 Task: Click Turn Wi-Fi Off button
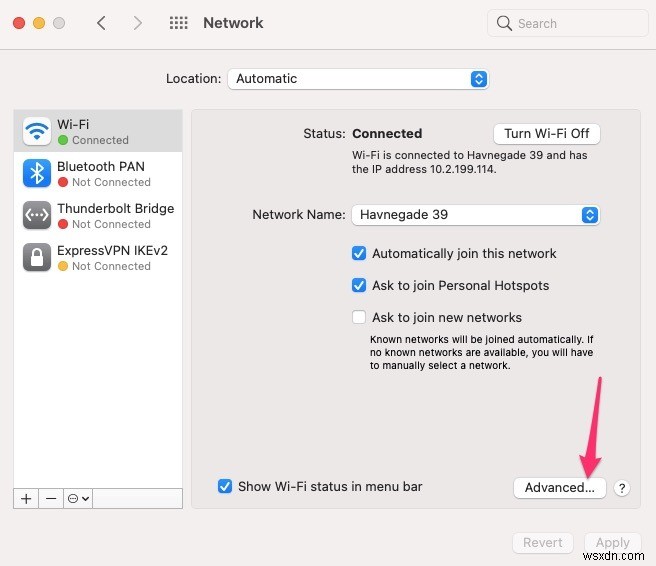(x=546, y=134)
